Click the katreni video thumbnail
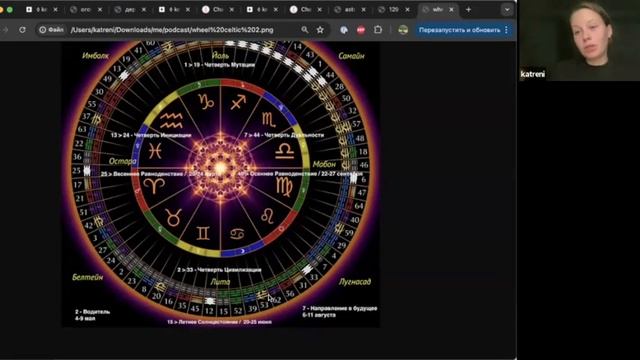 (579, 40)
